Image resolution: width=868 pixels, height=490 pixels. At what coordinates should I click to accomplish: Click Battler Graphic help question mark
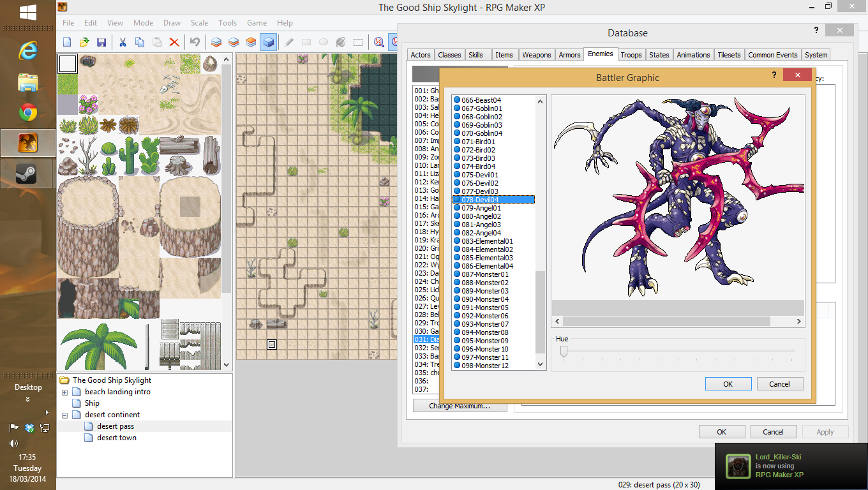774,75
